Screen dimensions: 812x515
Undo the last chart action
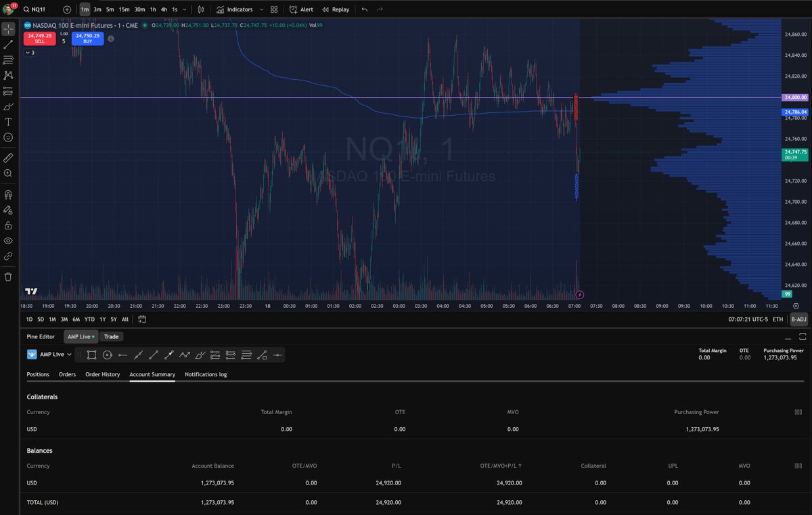point(365,9)
